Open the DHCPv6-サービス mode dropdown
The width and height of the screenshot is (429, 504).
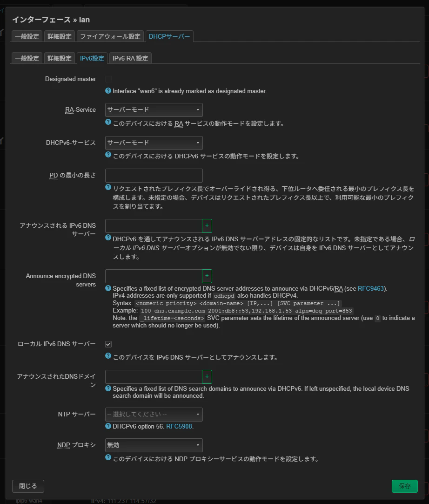pos(154,143)
